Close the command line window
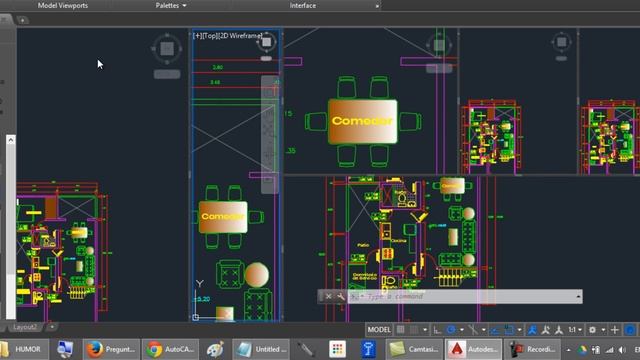The height and width of the screenshot is (360, 640). [x=329, y=296]
